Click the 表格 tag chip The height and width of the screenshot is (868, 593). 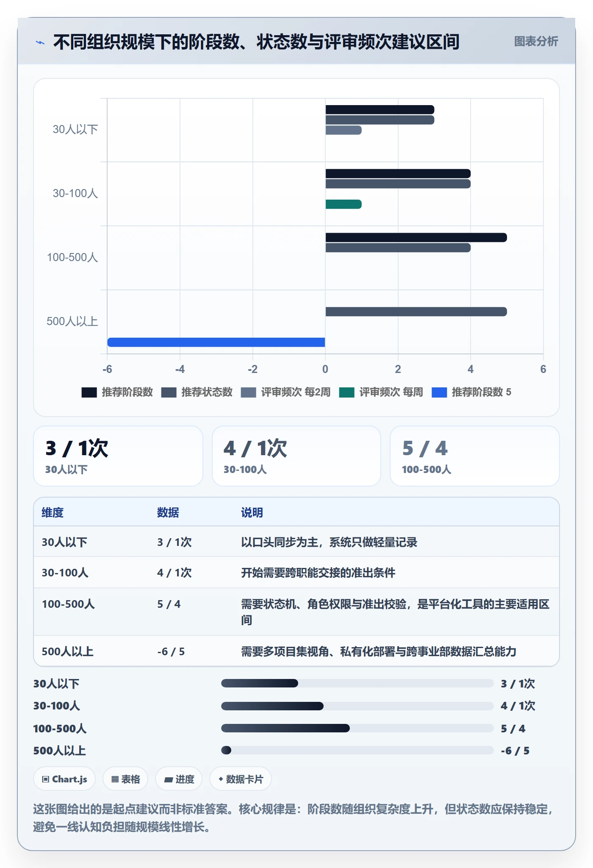pos(125,779)
